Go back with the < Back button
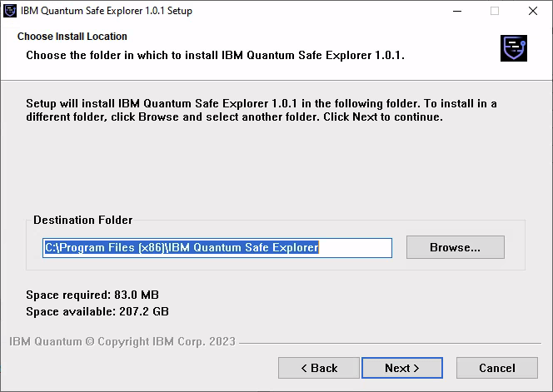Viewport: 553px width, 392px height. click(319, 368)
